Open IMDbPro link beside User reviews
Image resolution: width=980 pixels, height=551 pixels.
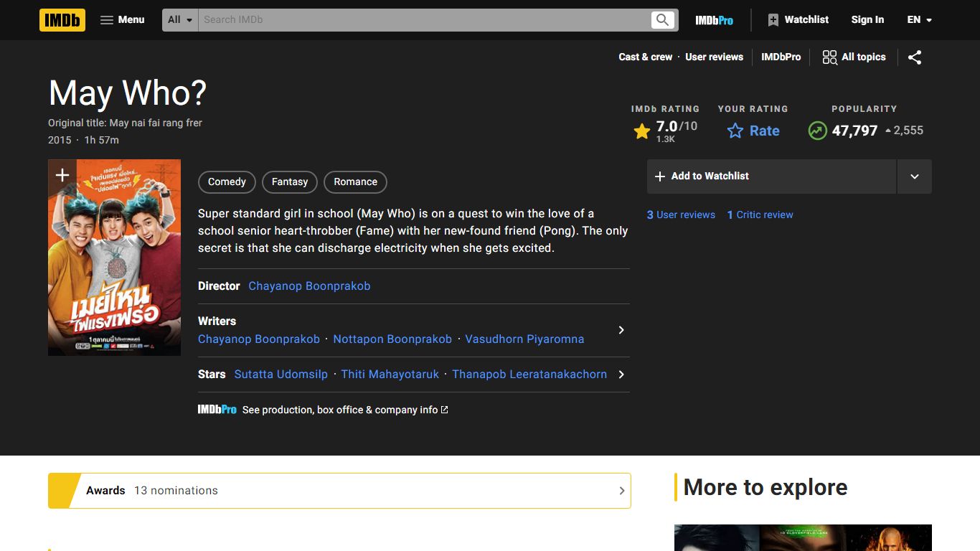tap(781, 57)
